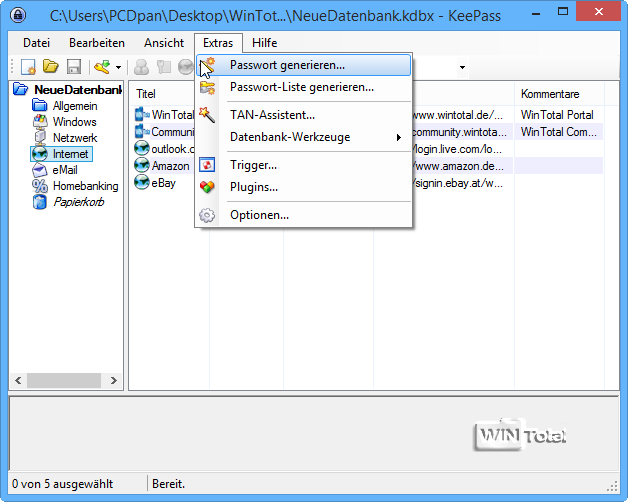Open the Ansicht menu
Viewport: 628px width, 502px height.
coord(164,43)
